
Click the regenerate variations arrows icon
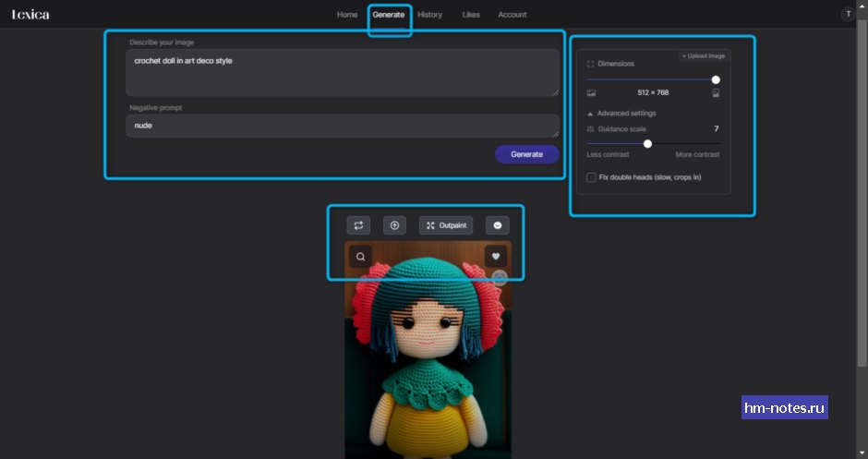(357, 225)
